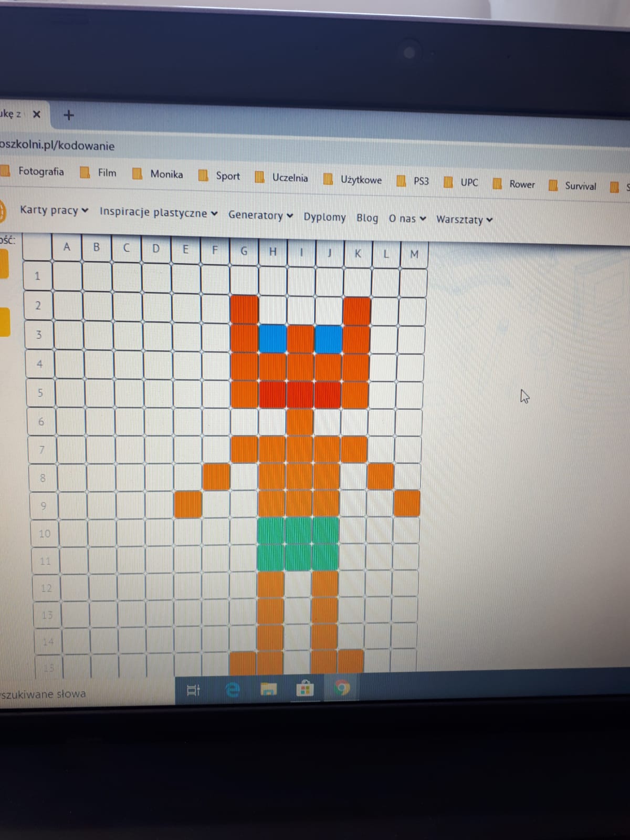Image resolution: width=630 pixels, height=840 pixels.
Task: Open the Blog page
Action: 367,217
